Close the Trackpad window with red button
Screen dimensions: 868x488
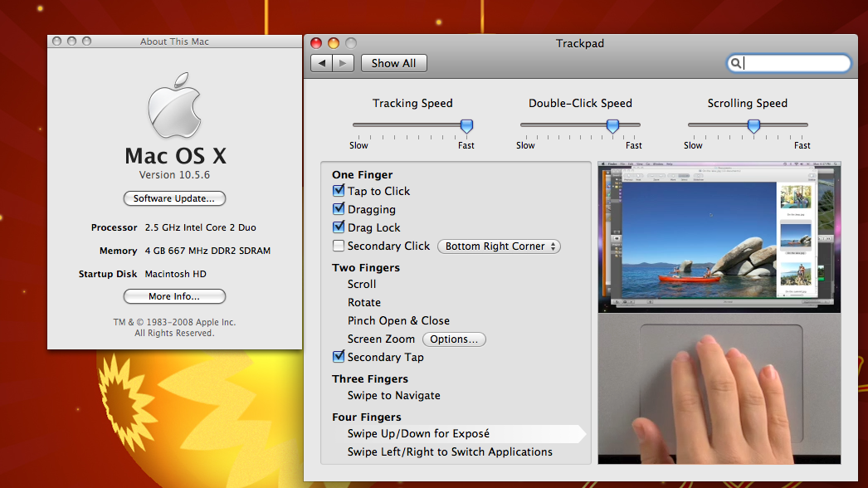tap(316, 43)
